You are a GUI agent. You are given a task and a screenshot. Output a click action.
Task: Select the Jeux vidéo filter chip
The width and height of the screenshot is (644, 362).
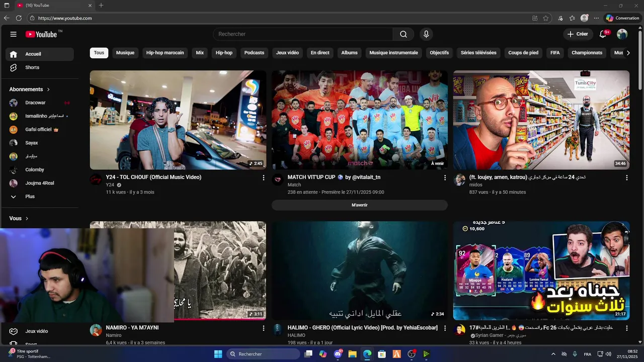click(287, 53)
